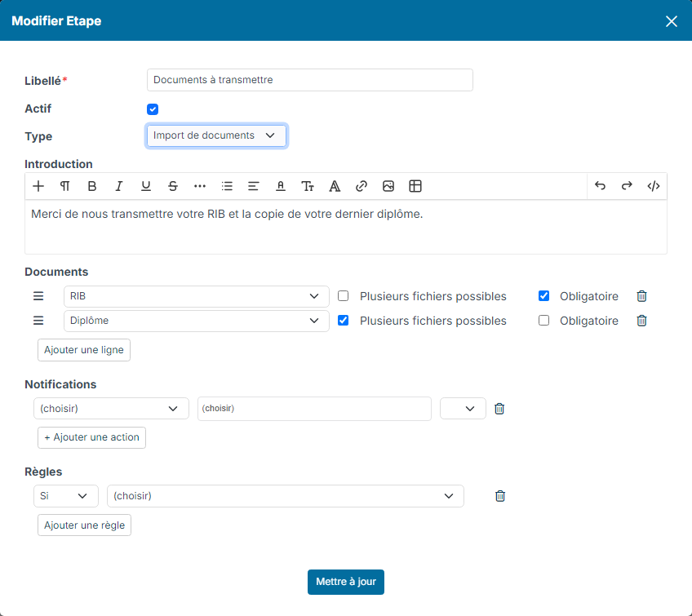
Task: Toggle underline formatting
Action: click(x=145, y=186)
